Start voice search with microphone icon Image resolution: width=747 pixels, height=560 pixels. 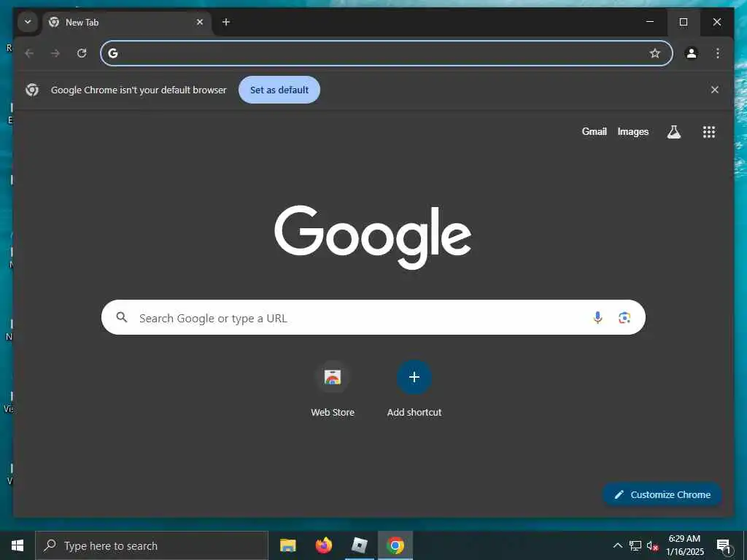pos(597,317)
